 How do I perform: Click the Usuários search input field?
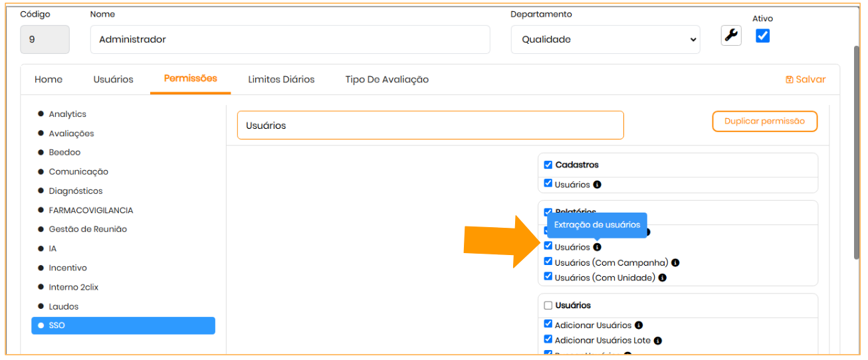[430, 126]
